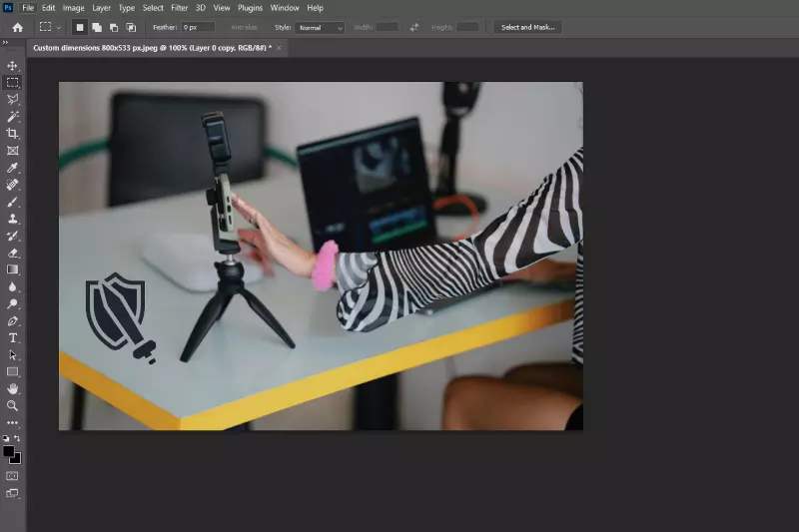799x532 pixels.
Task: Set the foreground color swatch
Action: tap(9, 451)
